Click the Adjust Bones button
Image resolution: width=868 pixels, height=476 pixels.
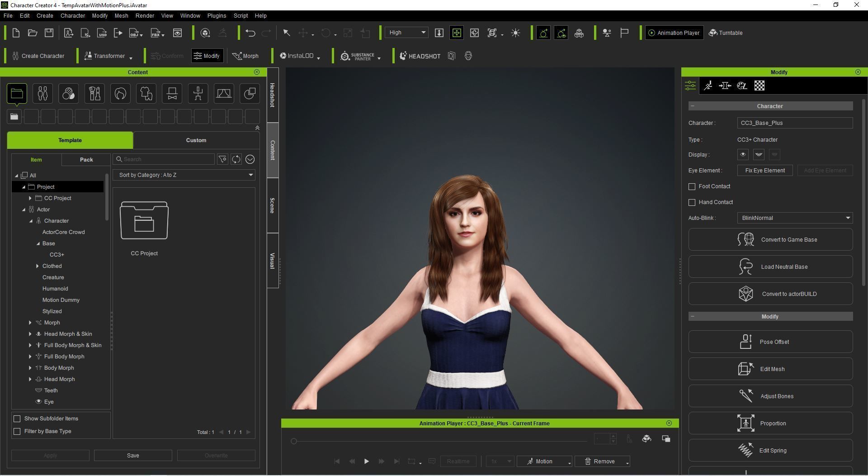(x=770, y=396)
